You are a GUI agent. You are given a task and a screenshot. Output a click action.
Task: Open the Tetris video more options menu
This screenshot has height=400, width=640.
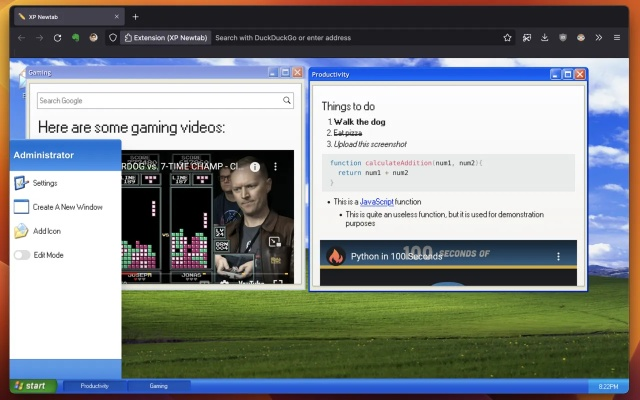click(275, 167)
